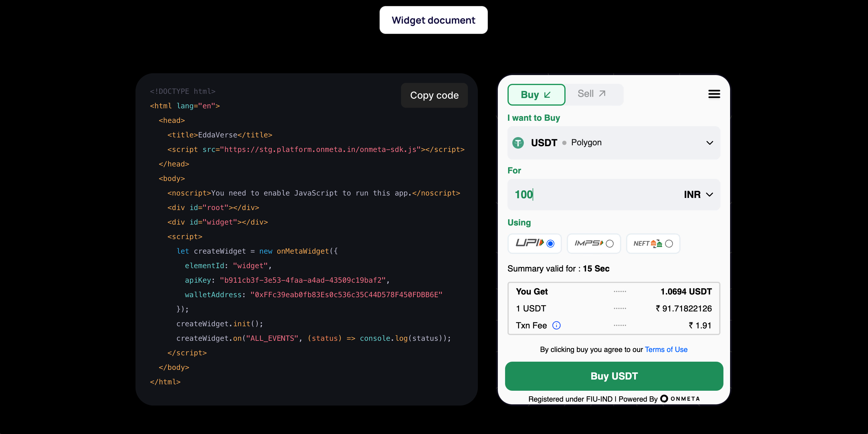Click the UPI logo icon
Screen dimensions: 868x434
pos(529,243)
